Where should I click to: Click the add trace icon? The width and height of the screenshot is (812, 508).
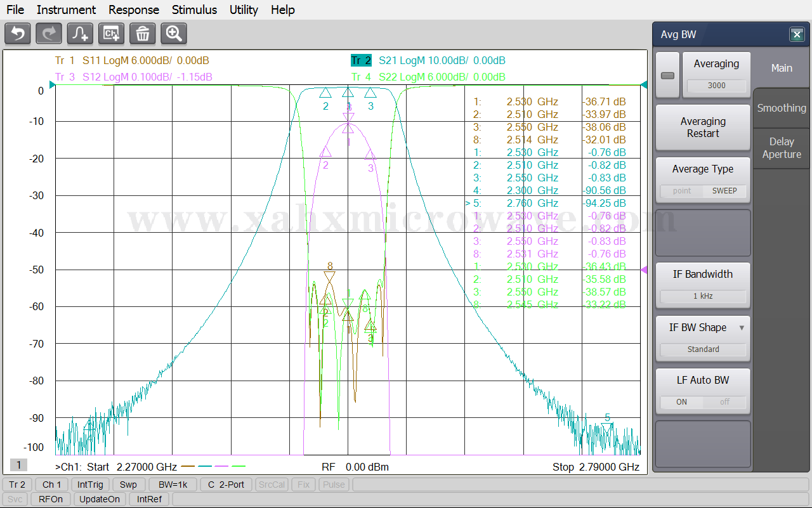point(81,34)
